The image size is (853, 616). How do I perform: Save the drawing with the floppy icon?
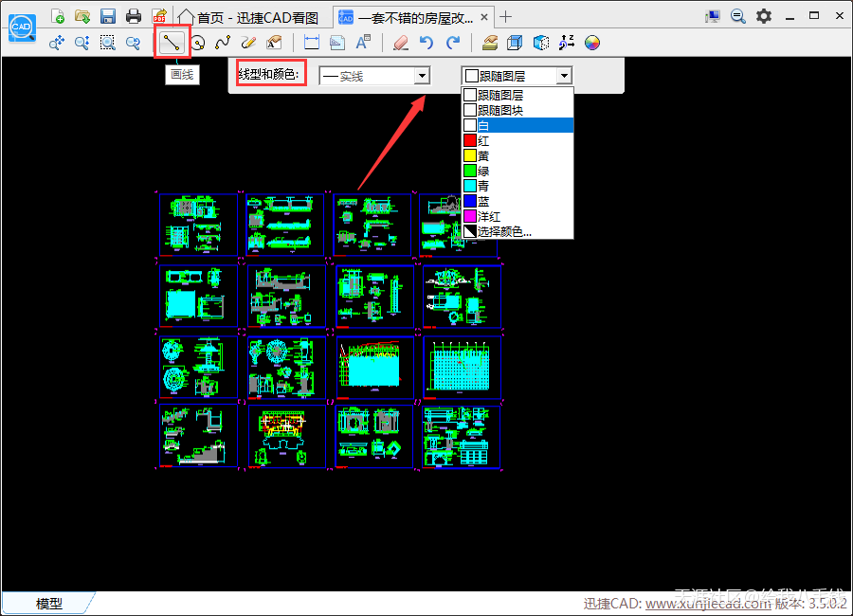pos(108,16)
